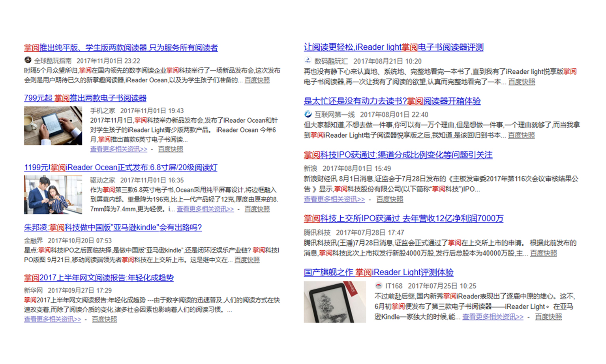Open 百度快照 for 数码酷玩汇 result
The height and width of the screenshot is (364, 606).
[522, 82]
